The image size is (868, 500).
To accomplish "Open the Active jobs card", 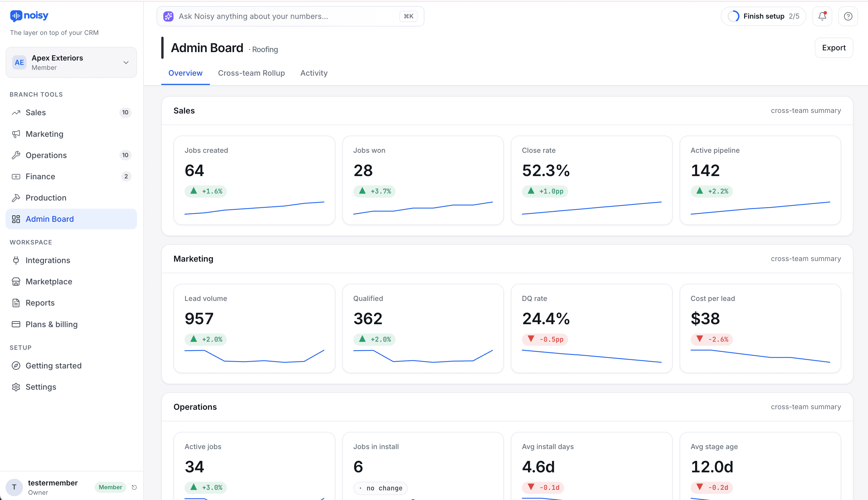I will click(x=254, y=466).
